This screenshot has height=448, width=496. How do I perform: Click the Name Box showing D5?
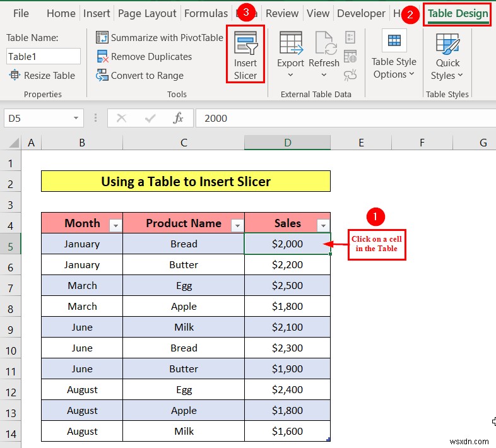coord(38,119)
